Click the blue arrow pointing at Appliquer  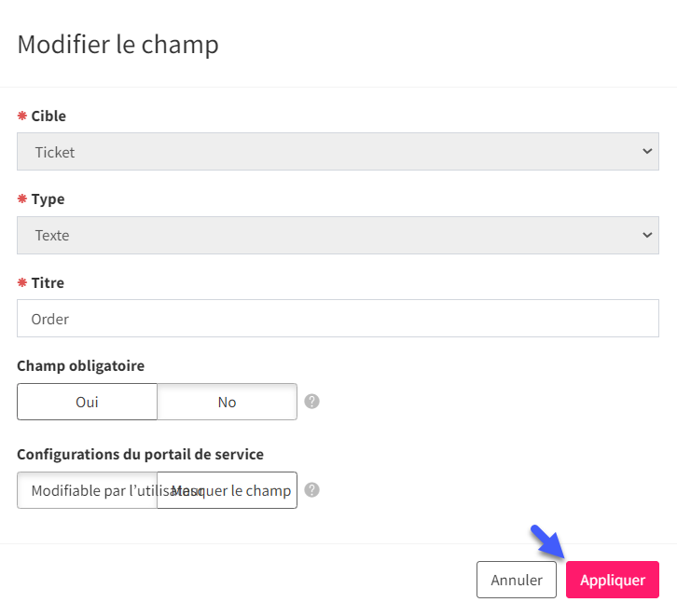(x=547, y=541)
